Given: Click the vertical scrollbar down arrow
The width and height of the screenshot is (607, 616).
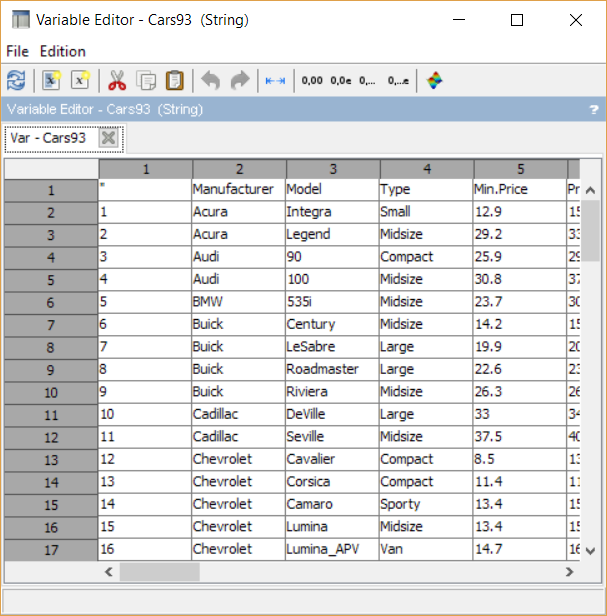Looking at the screenshot, I should pyautogui.click(x=590, y=551).
